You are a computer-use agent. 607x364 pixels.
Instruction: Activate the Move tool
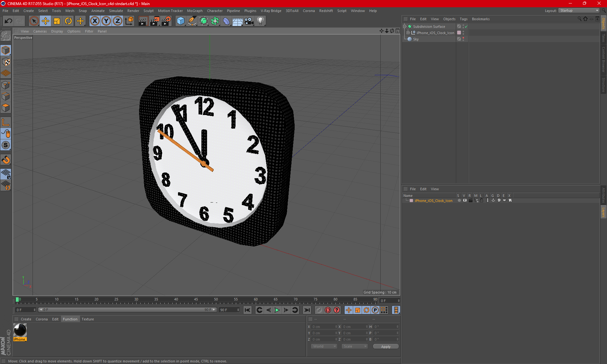point(46,21)
